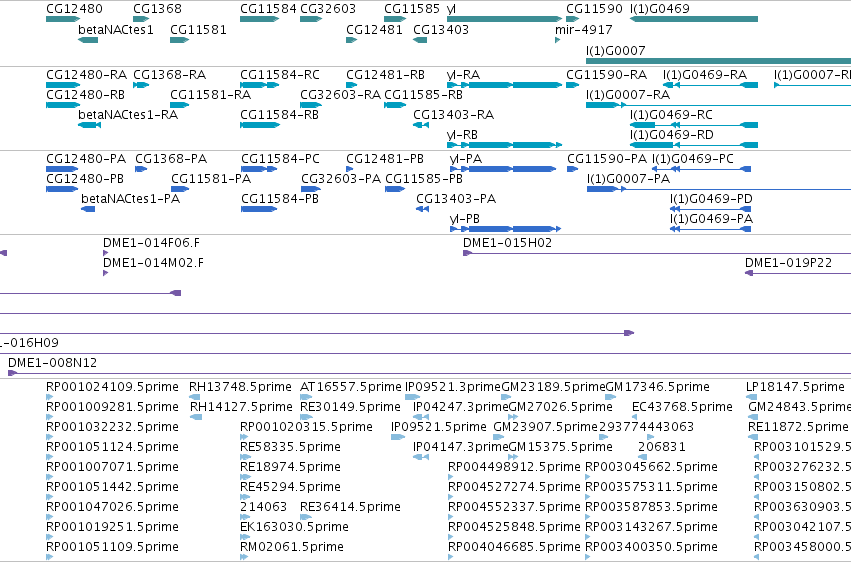Select EST RP001020315.5prime
The image size is (851, 562).
point(244,437)
